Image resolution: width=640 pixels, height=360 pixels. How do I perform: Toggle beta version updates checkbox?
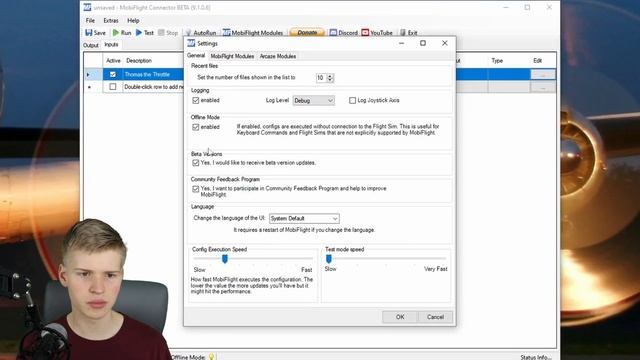(196, 163)
